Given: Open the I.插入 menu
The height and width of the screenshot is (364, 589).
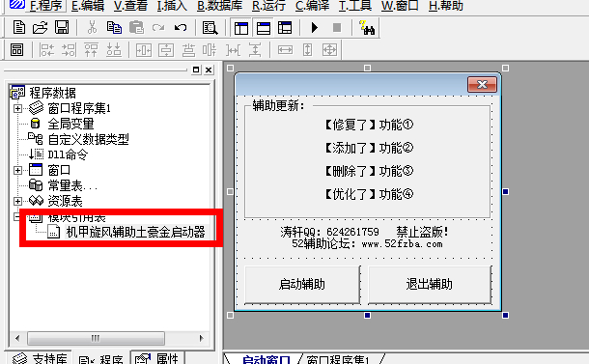Looking at the screenshot, I should (172, 5).
